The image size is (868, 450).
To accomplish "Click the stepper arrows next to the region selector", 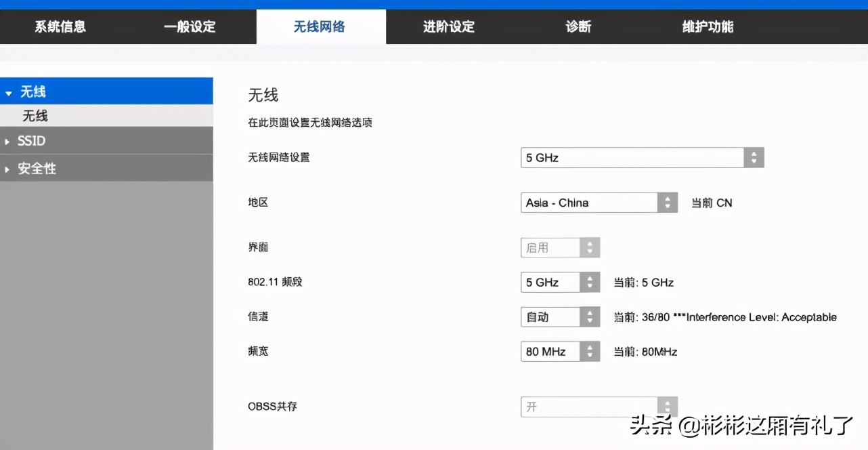I will click(x=668, y=202).
